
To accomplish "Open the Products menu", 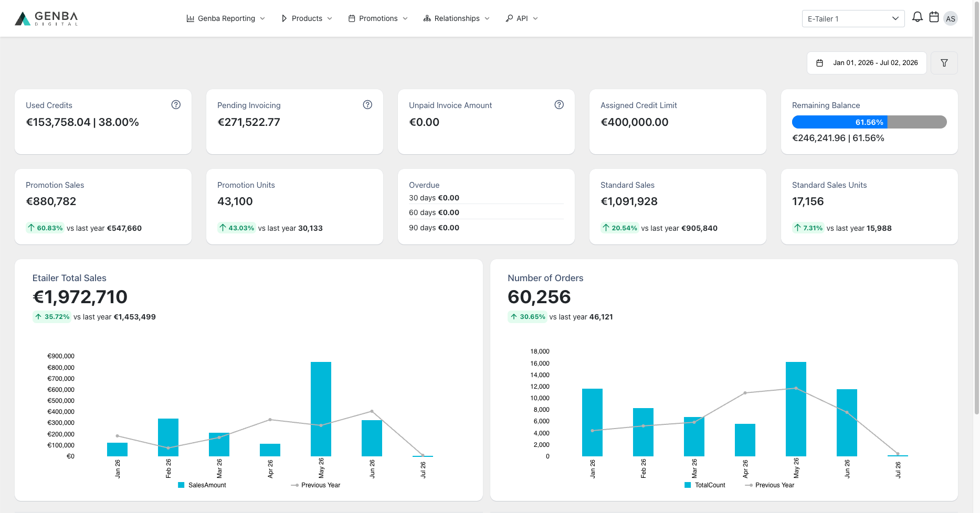I will point(307,18).
